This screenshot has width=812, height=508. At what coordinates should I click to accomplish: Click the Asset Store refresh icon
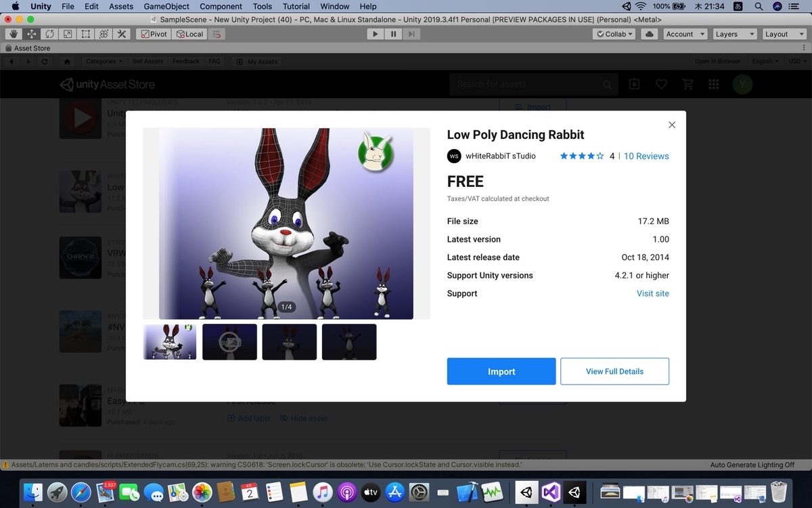click(45, 62)
